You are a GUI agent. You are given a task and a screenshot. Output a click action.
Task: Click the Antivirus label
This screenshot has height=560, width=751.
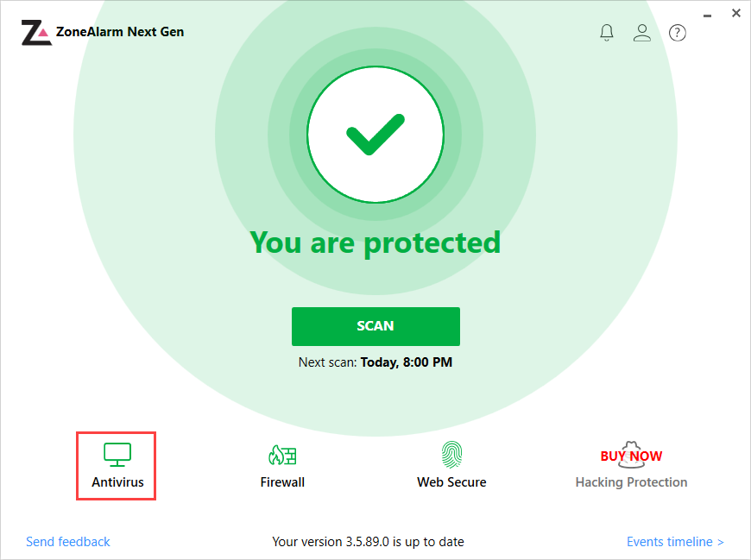coord(117,482)
